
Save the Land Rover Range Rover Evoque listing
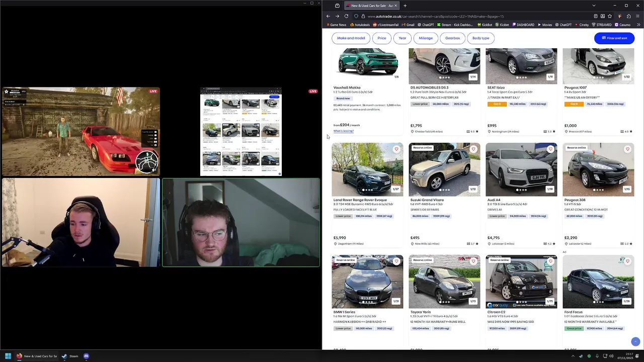(x=396, y=149)
